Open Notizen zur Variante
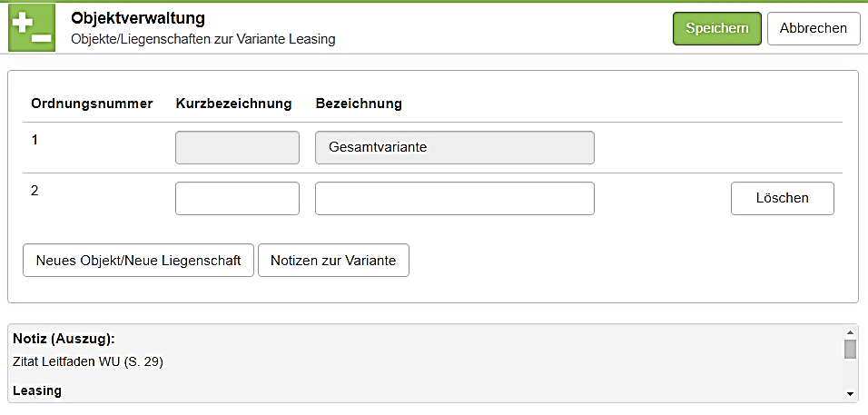 [333, 260]
